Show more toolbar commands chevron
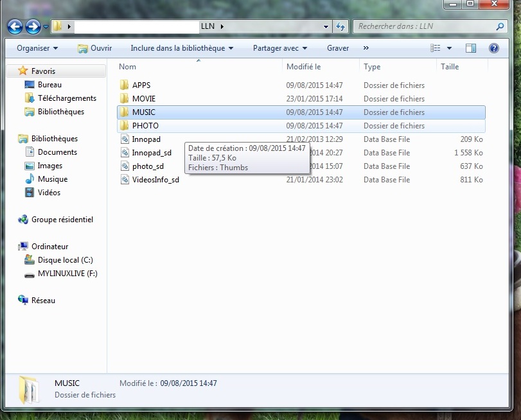The image size is (521, 420). pos(366,48)
